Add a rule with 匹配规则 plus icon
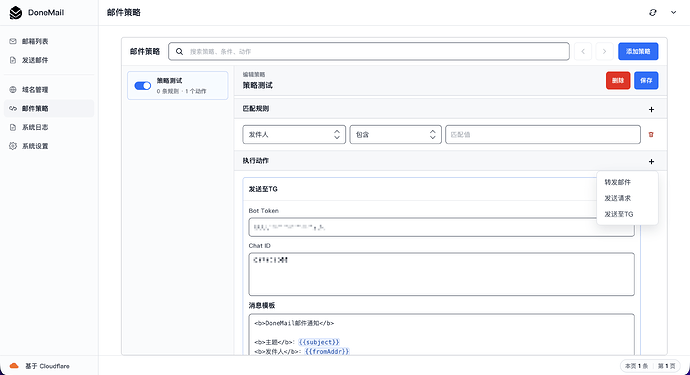Viewport: 690px width, 375px height. [x=651, y=109]
